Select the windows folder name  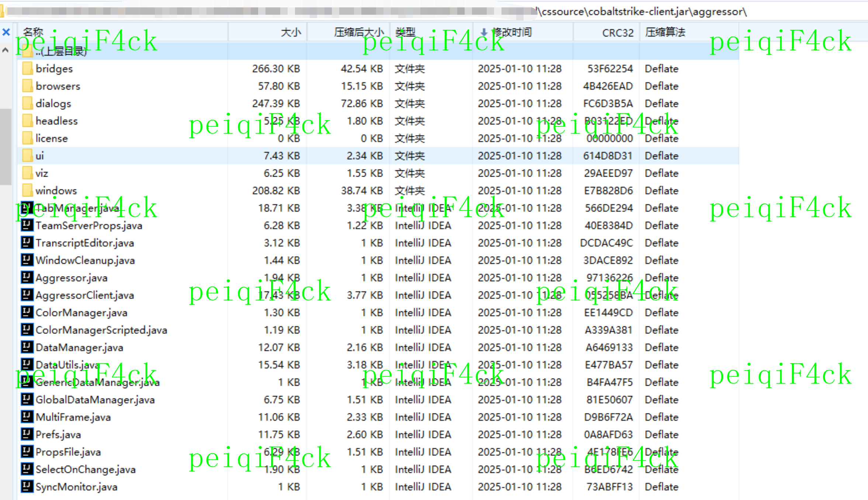(56, 191)
